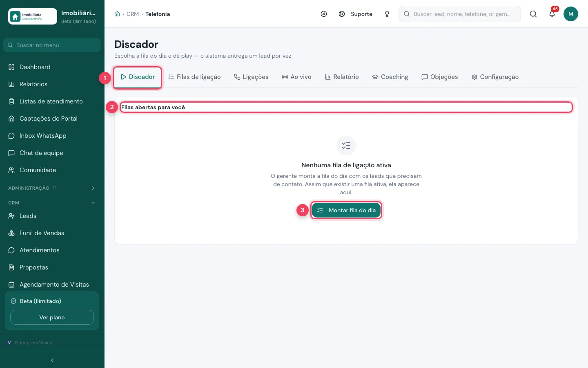Click the home breadcrumb icon
Image resolution: width=588 pixels, height=368 pixels.
click(117, 14)
